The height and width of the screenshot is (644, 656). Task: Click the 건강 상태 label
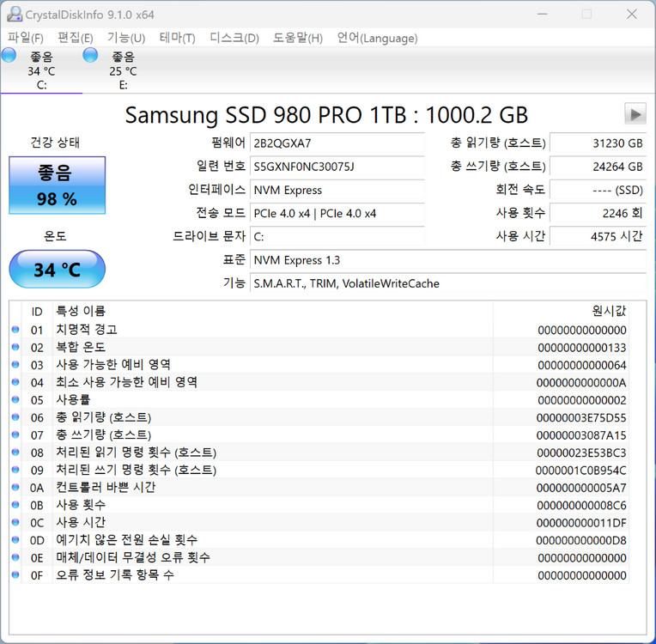point(55,143)
